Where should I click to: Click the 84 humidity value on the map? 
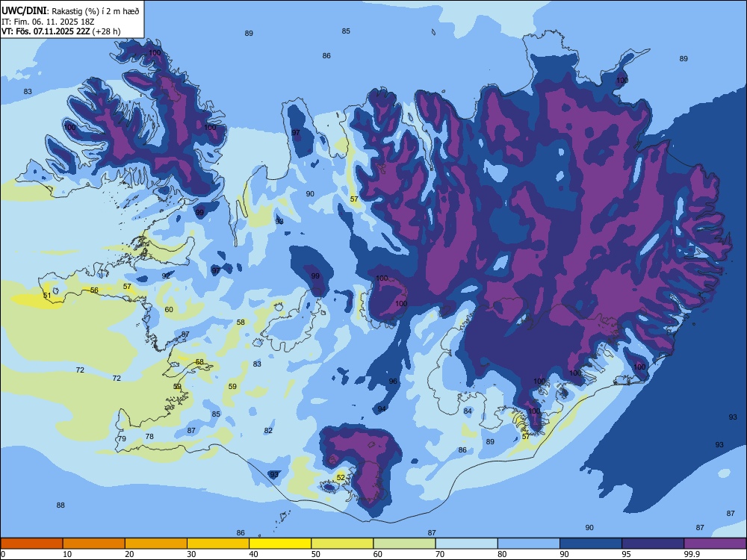pos(468,411)
